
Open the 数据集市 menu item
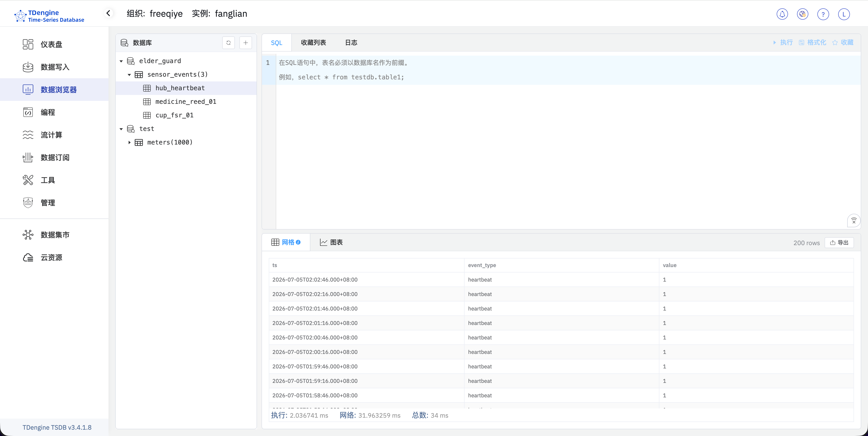point(54,235)
